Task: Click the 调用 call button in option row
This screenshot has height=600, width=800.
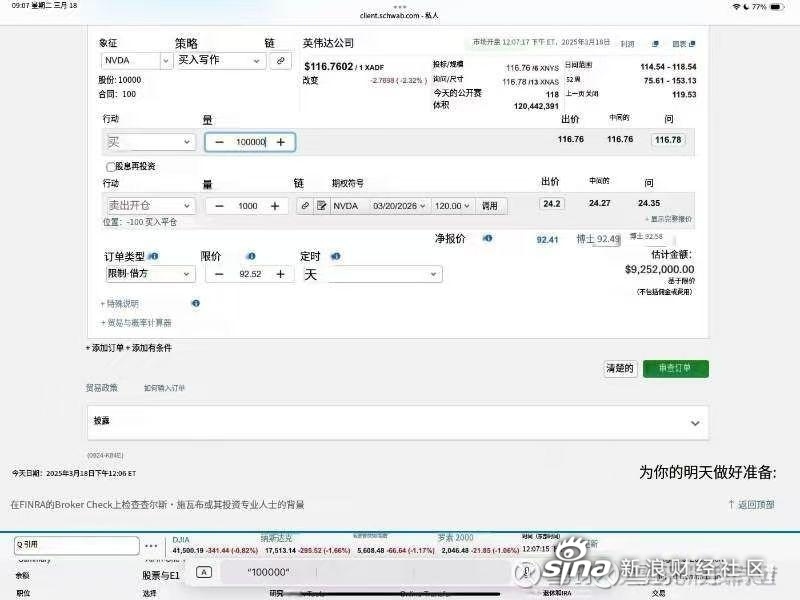Action: pyautogui.click(x=490, y=206)
